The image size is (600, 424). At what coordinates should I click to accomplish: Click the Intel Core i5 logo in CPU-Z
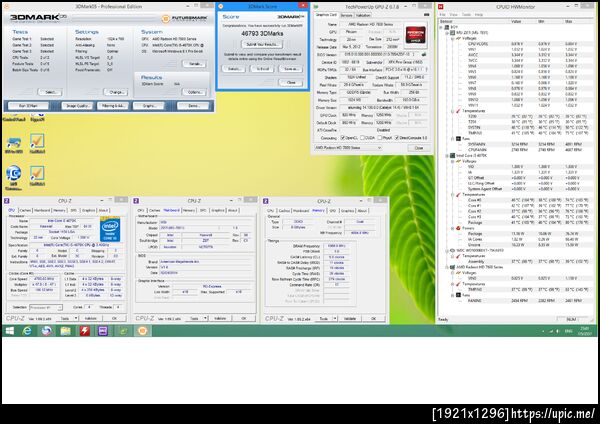pos(110,229)
